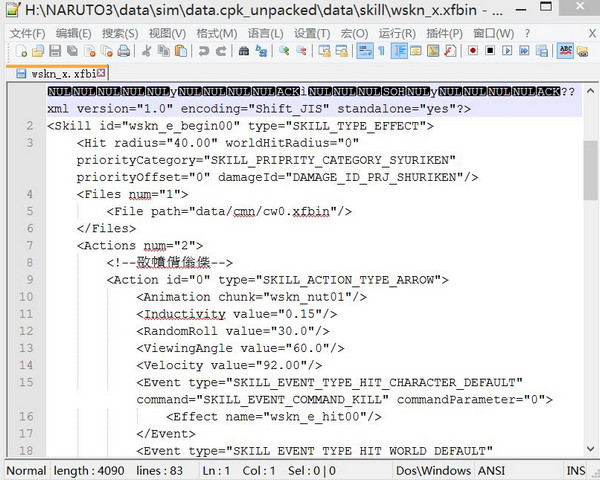Open the 窗口(W) menu
The height and width of the screenshot is (480, 600).
(x=494, y=34)
